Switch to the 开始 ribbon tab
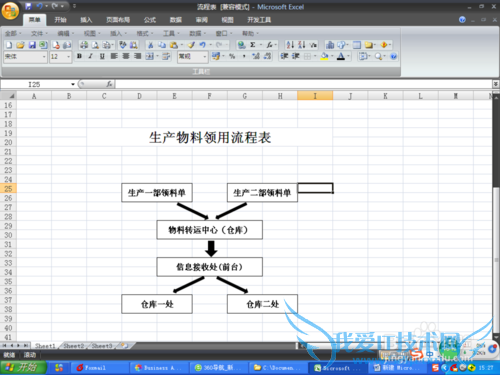 click(x=60, y=20)
